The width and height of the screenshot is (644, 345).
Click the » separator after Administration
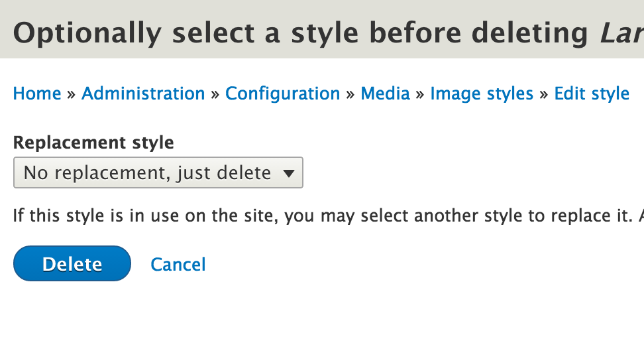215,95
